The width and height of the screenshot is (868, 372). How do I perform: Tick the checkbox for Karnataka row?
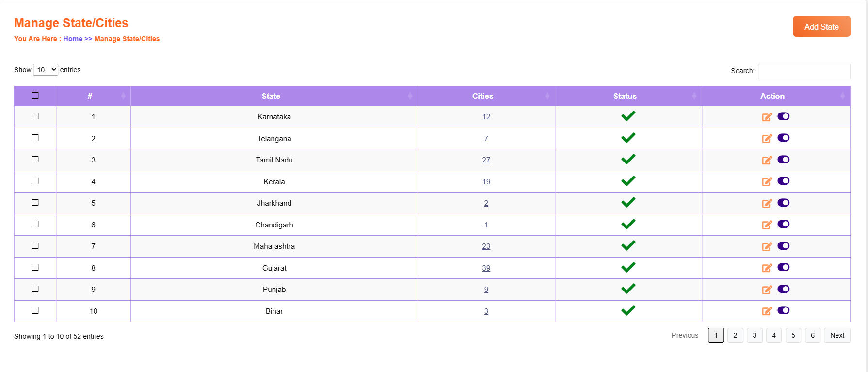[x=35, y=116]
